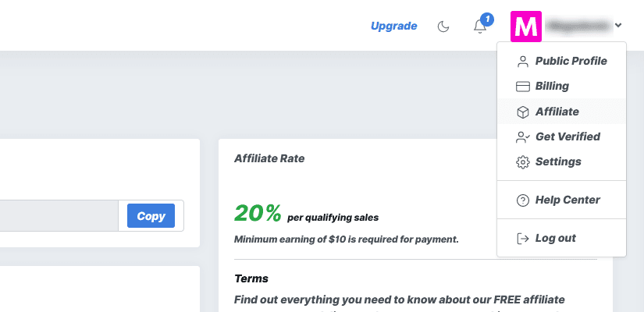The image size is (644, 312).
Task: Click the Affiliate cube icon
Action: (x=522, y=112)
